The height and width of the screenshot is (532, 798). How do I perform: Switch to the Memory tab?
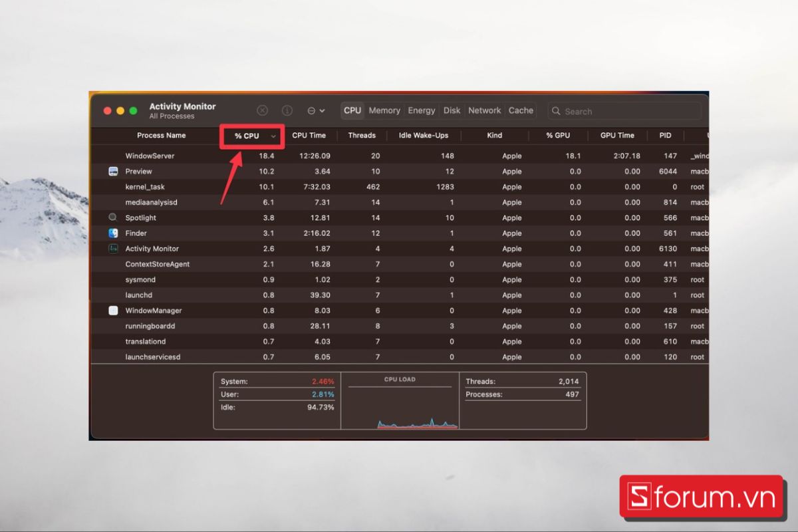384,110
